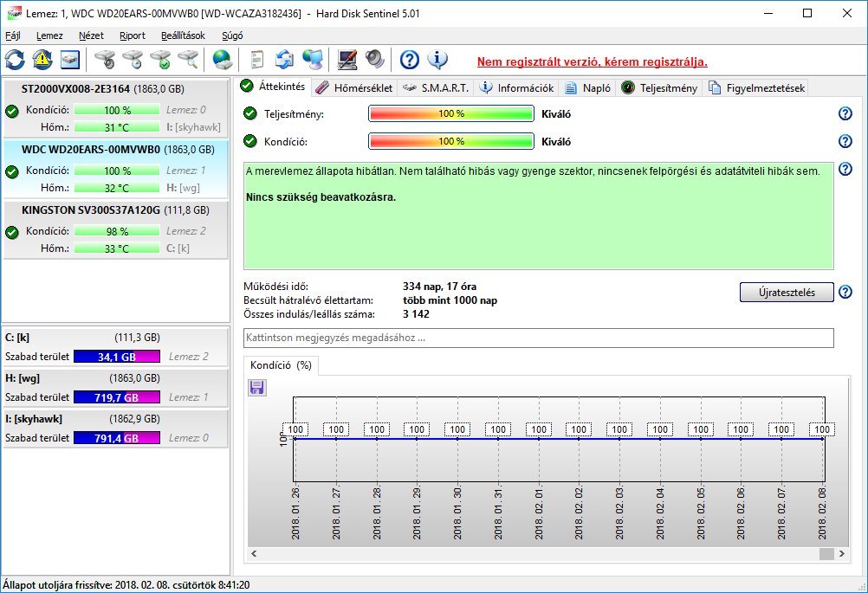Click the toolbar help question mark icon
This screenshot has width=868, height=593.
click(x=409, y=60)
